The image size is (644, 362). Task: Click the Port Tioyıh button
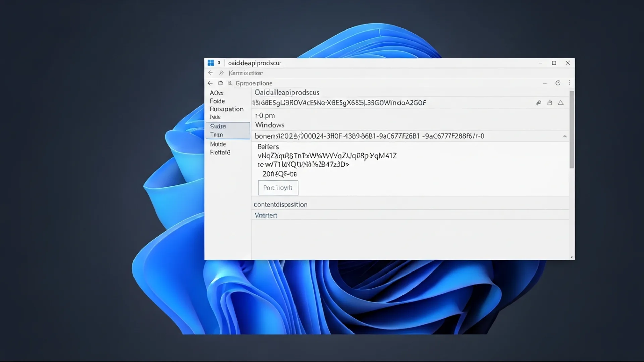click(x=278, y=188)
